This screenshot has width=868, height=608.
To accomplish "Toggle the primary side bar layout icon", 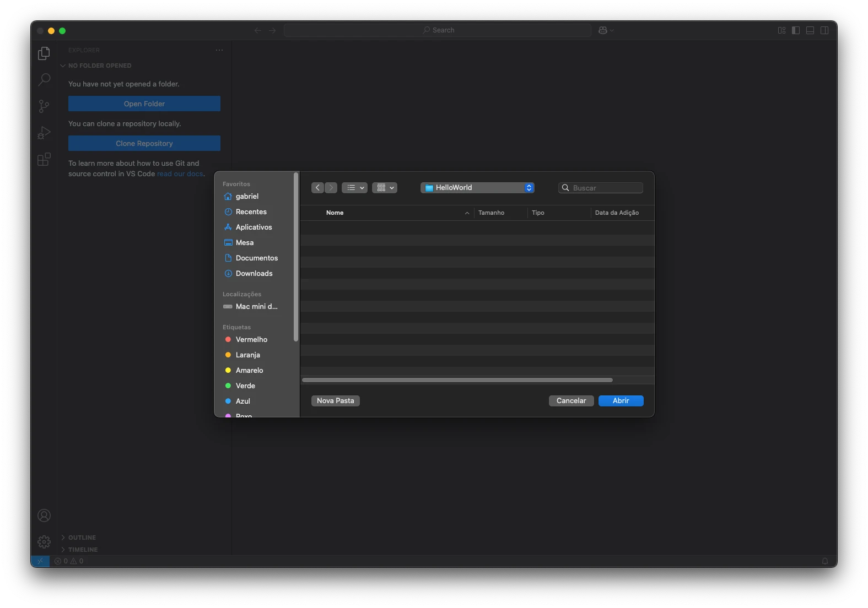I will 796,30.
